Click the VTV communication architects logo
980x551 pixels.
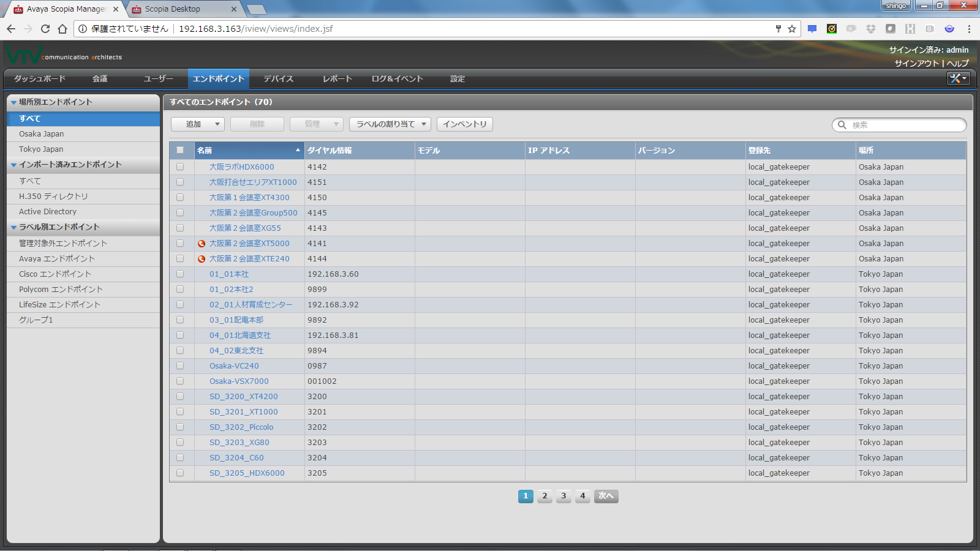click(x=64, y=55)
